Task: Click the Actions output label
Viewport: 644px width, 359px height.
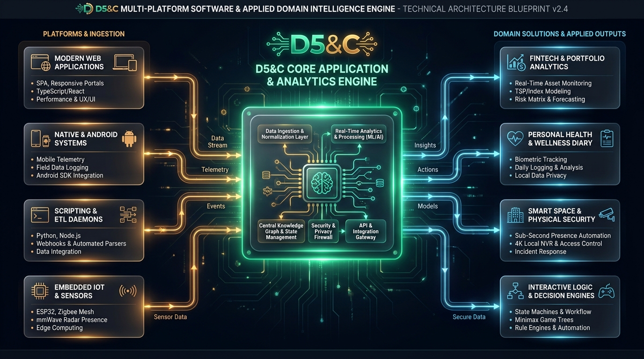Action: coord(428,170)
